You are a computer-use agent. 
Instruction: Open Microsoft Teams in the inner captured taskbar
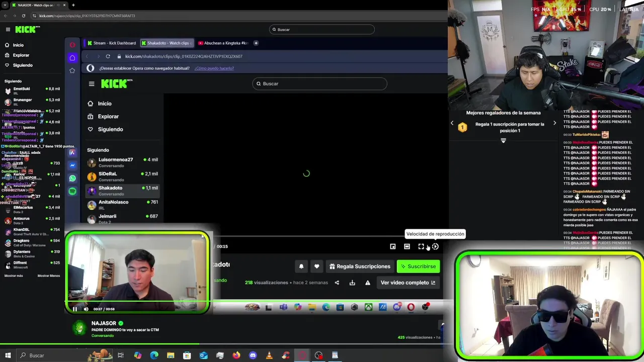point(283,307)
